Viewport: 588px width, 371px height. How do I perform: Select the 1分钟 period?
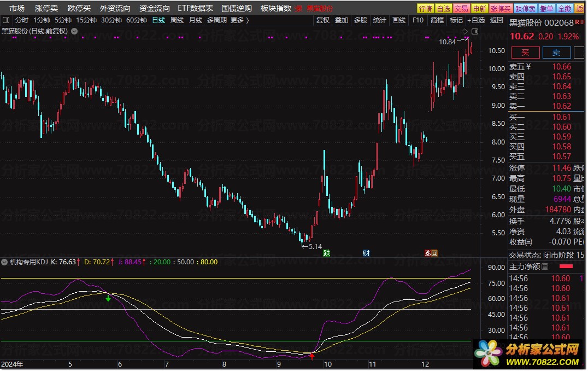pyautogui.click(x=42, y=20)
